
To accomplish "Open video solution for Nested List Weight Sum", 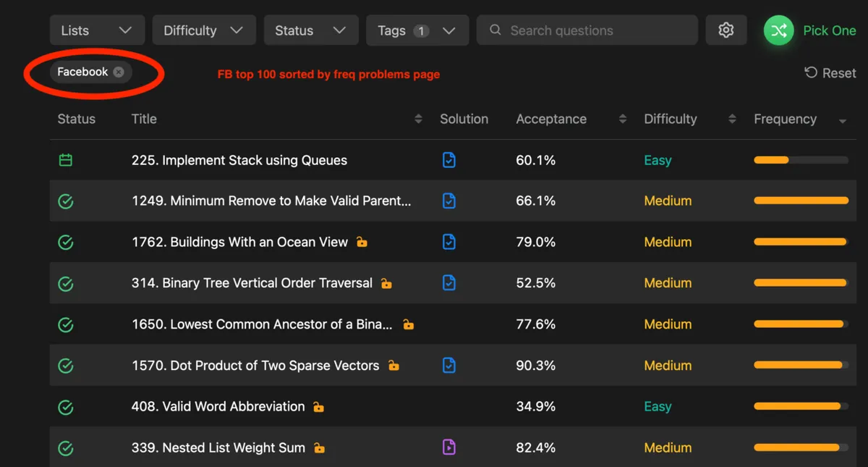I will [448, 447].
